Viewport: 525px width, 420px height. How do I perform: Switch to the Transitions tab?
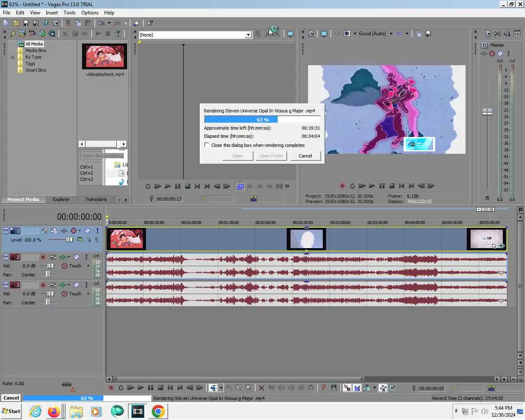96,199
